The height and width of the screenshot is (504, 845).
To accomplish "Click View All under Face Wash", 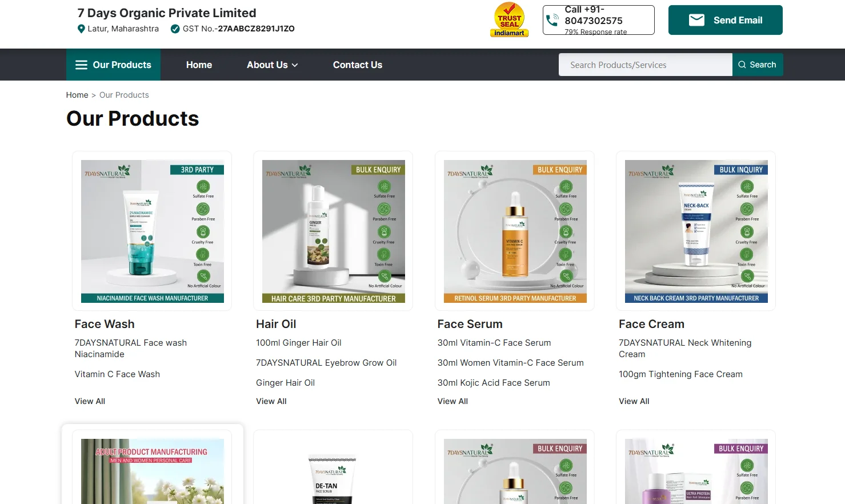I will tap(90, 401).
